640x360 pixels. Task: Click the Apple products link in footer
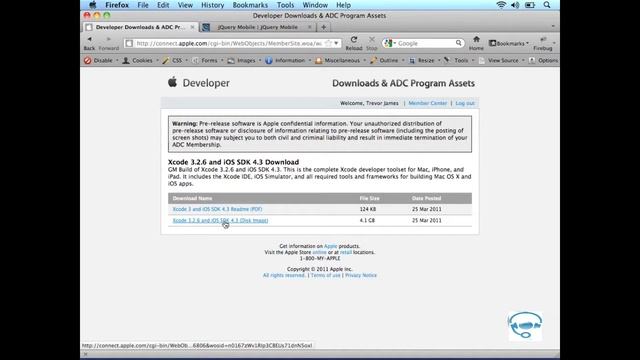coord(330,246)
